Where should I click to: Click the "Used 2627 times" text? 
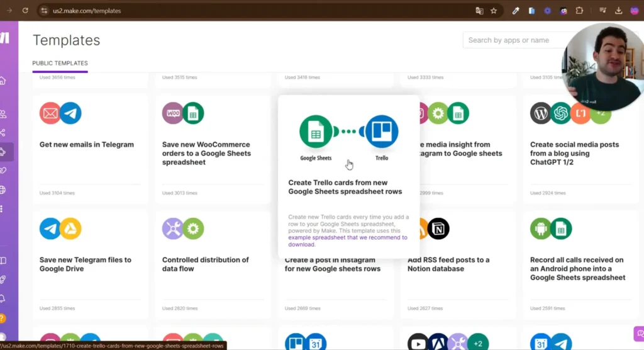point(425,308)
